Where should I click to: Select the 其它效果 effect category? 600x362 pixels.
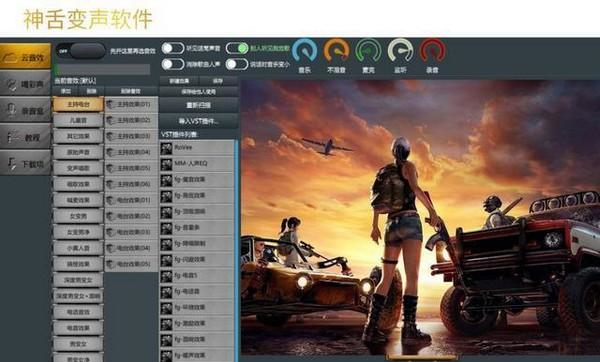coord(78,136)
